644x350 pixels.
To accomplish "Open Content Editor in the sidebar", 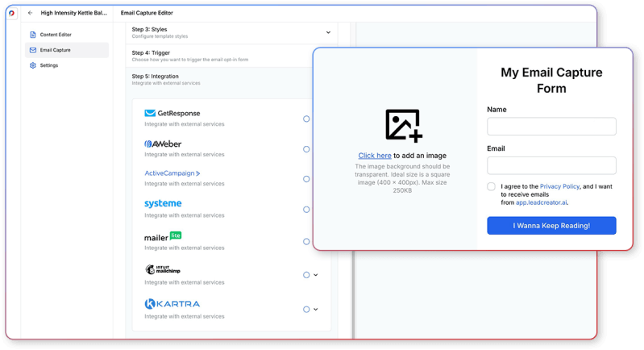I will [56, 35].
